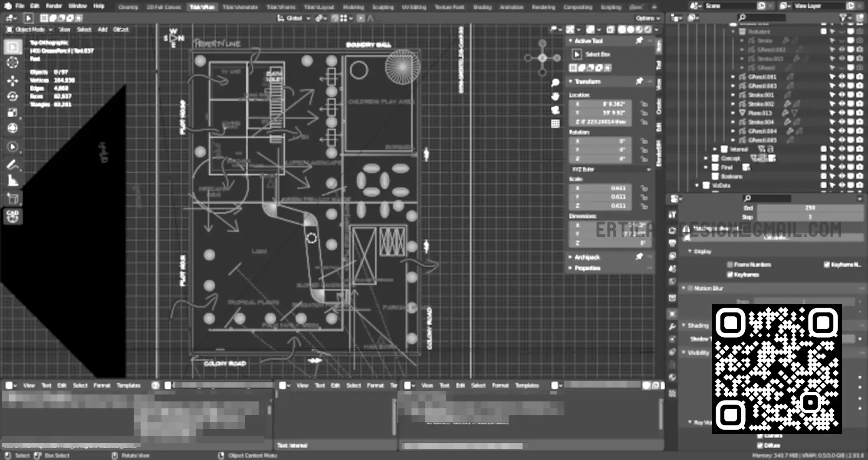Click the Options button in viewport header
The image size is (868, 460).
click(647, 18)
